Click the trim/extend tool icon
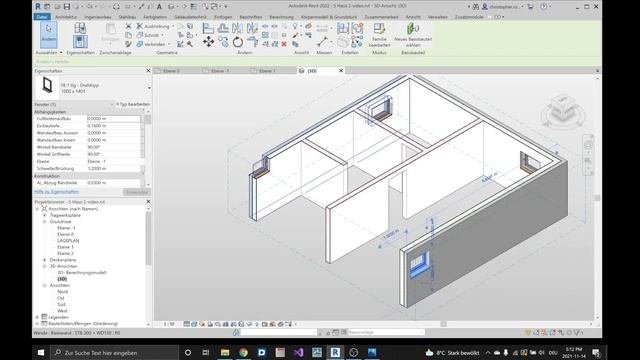 click(x=253, y=42)
